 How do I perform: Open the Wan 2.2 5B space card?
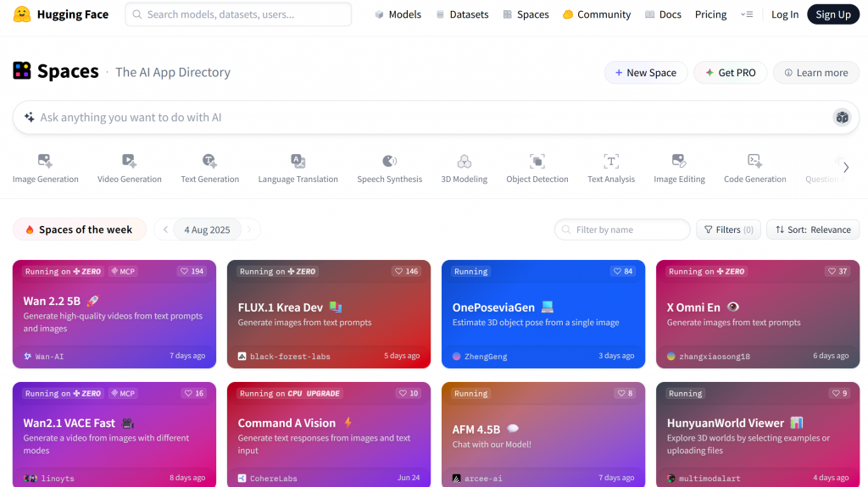114,313
